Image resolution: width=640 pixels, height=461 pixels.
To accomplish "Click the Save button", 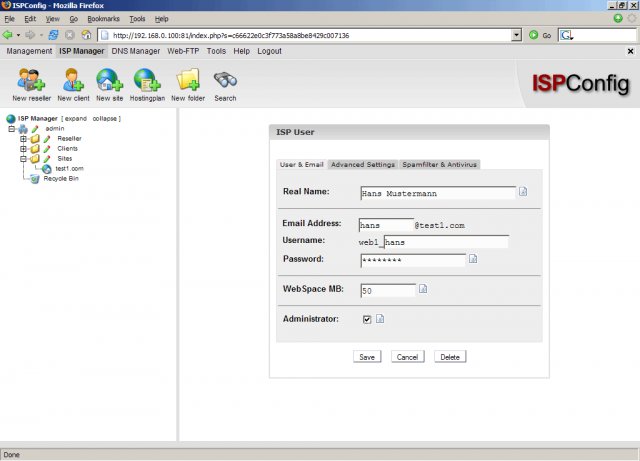I will tap(367, 357).
